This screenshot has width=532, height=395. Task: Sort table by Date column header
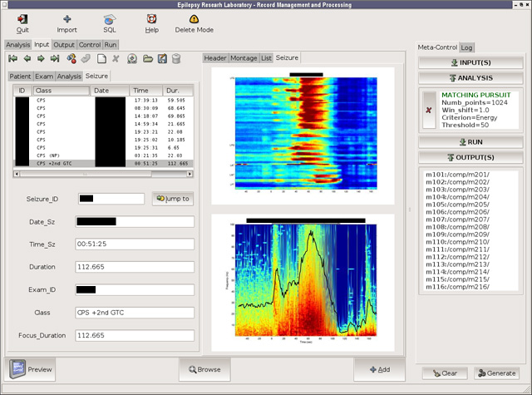pos(110,91)
